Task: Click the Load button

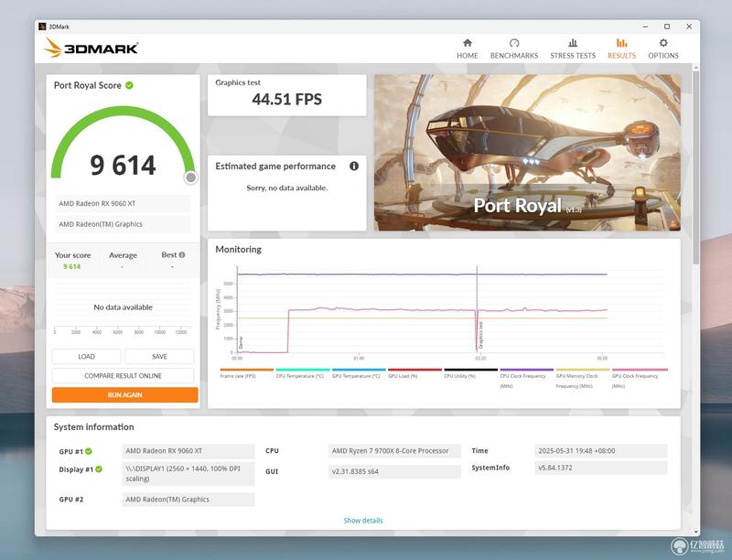Action: (86, 357)
